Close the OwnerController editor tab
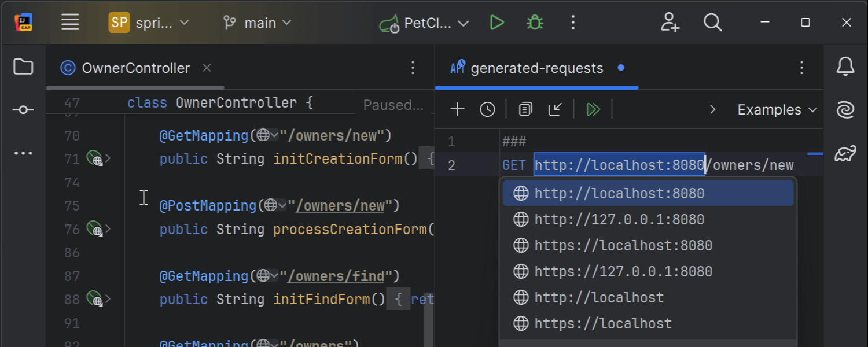This screenshot has height=347, width=868. [207, 68]
